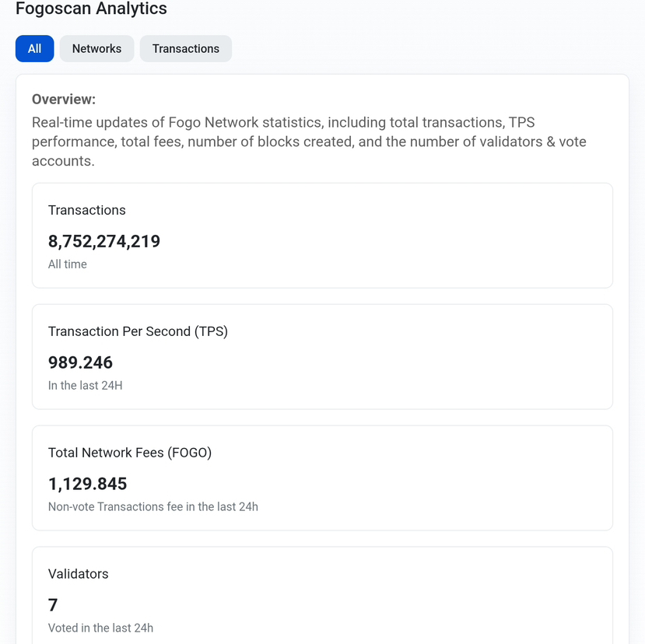The image size is (645, 644).
Task: Click the Transactions card title
Action: coord(86,210)
